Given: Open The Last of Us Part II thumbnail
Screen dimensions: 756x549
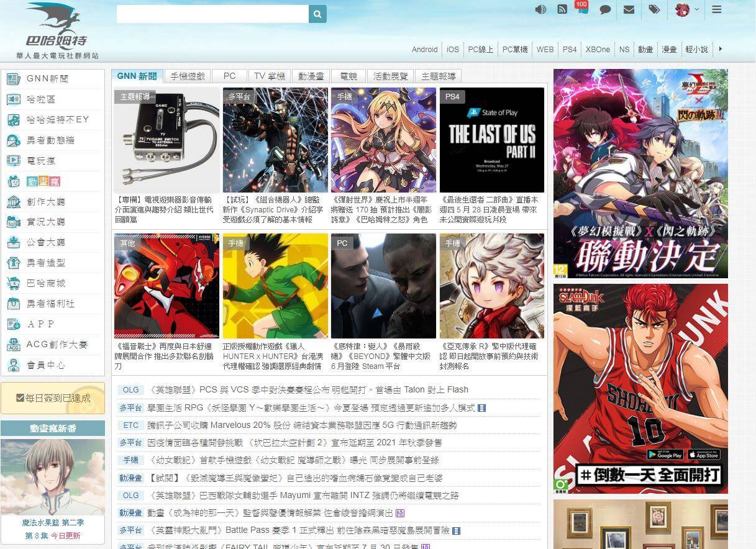Looking at the screenshot, I should 492,140.
